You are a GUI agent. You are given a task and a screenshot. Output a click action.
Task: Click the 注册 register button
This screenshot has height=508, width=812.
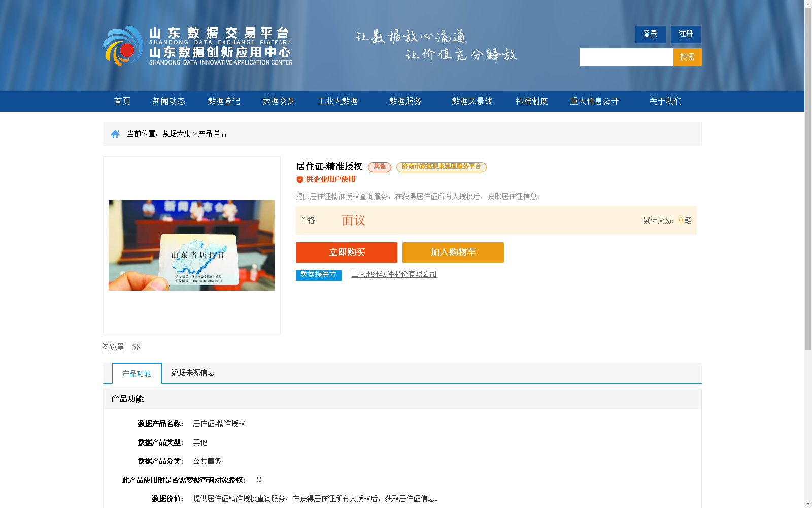[x=686, y=35]
